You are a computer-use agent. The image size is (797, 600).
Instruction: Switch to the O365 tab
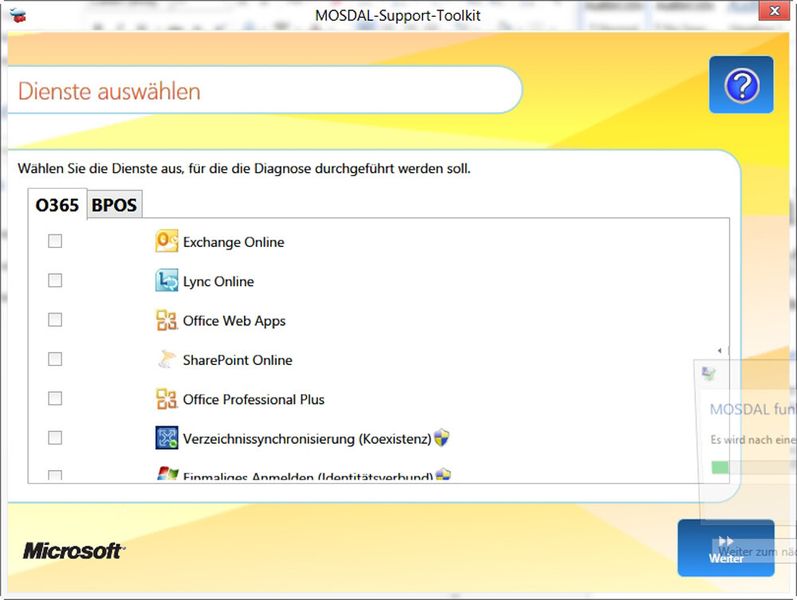pyautogui.click(x=57, y=205)
